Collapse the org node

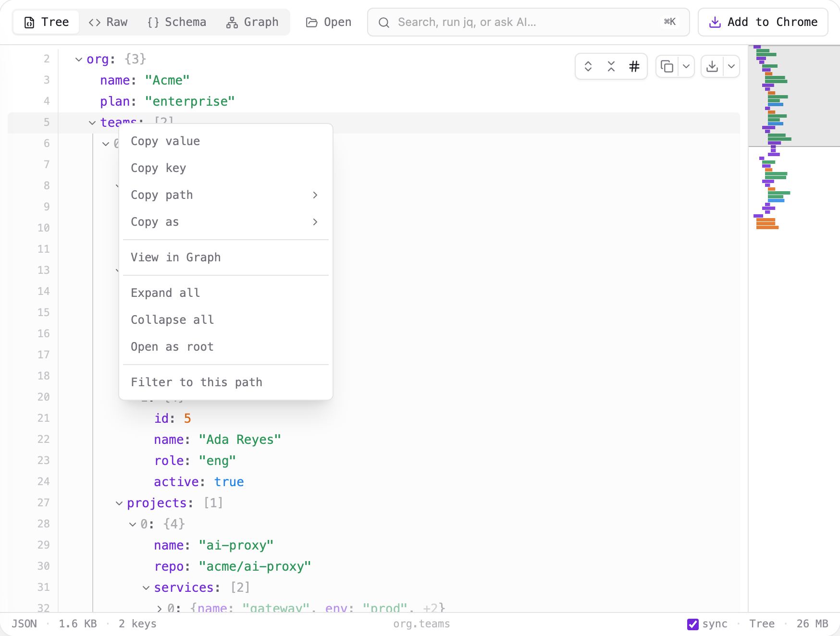pyautogui.click(x=79, y=60)
